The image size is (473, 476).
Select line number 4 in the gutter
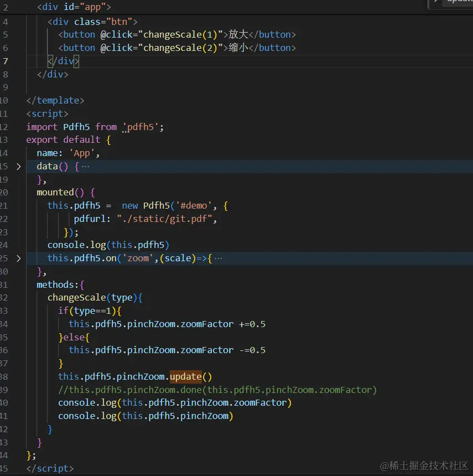click(x=6, y=22)
